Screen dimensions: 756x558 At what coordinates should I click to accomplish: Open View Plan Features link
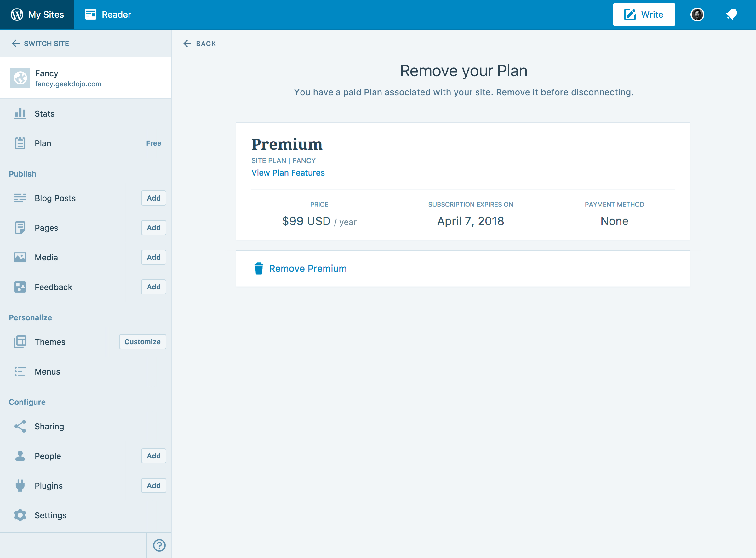tap(288, 173)
